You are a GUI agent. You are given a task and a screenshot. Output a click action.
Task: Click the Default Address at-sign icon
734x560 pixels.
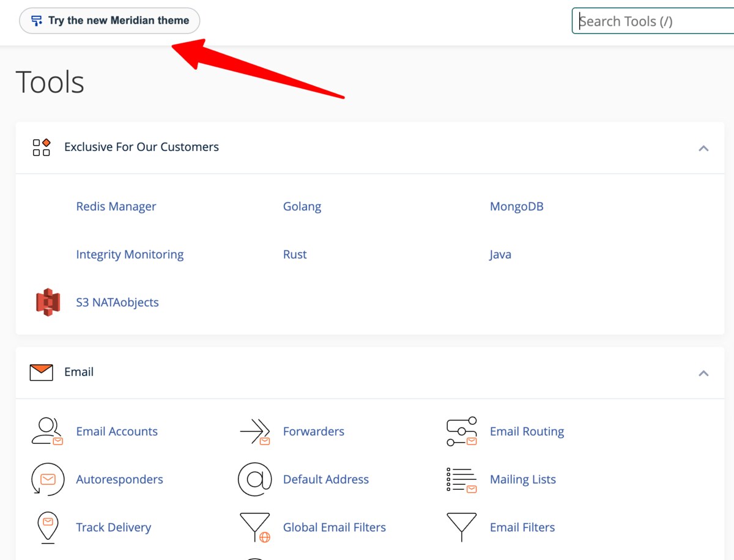(254, 479)
